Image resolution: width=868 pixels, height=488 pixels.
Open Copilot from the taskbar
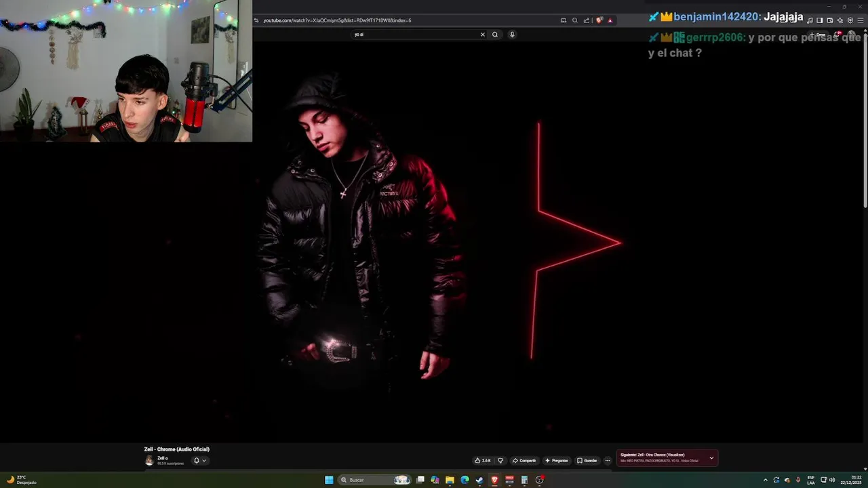(x=435, y=480)
